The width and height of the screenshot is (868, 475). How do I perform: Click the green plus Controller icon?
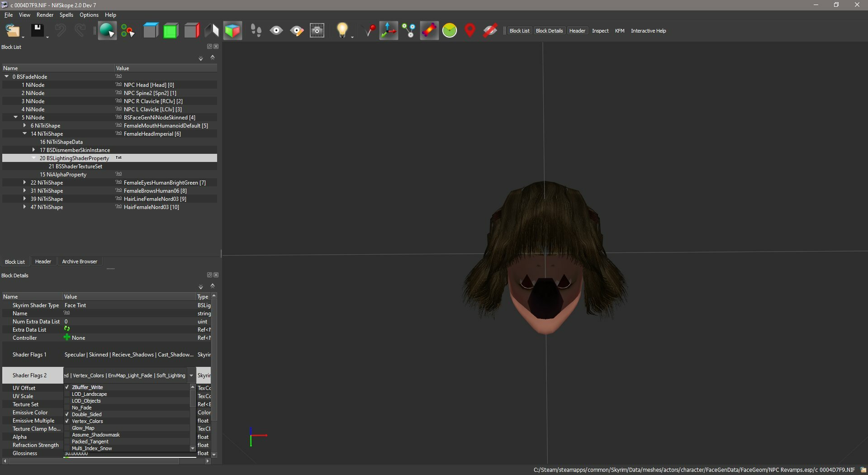tap(67, 337)
